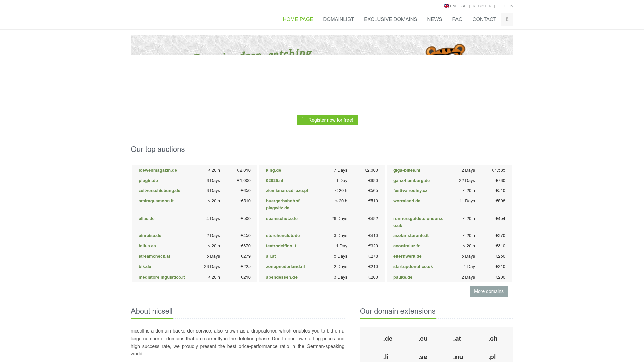
Task: Open the elias.de domain link
Action: point(146,219)
